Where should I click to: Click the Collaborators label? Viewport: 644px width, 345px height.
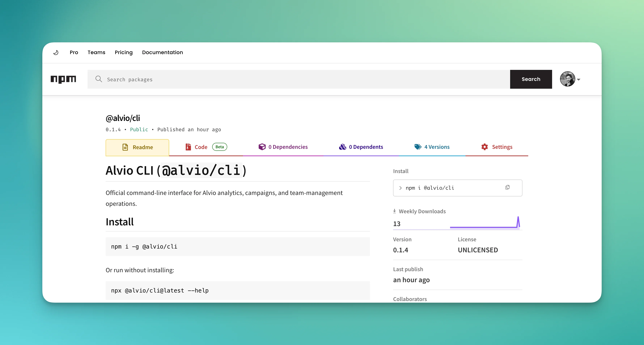(410, 299)
